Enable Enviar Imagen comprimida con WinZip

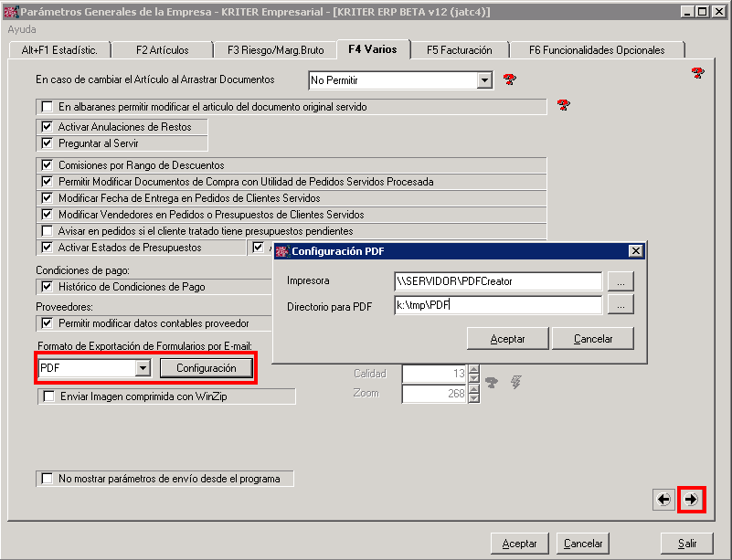tap(48, 396)
